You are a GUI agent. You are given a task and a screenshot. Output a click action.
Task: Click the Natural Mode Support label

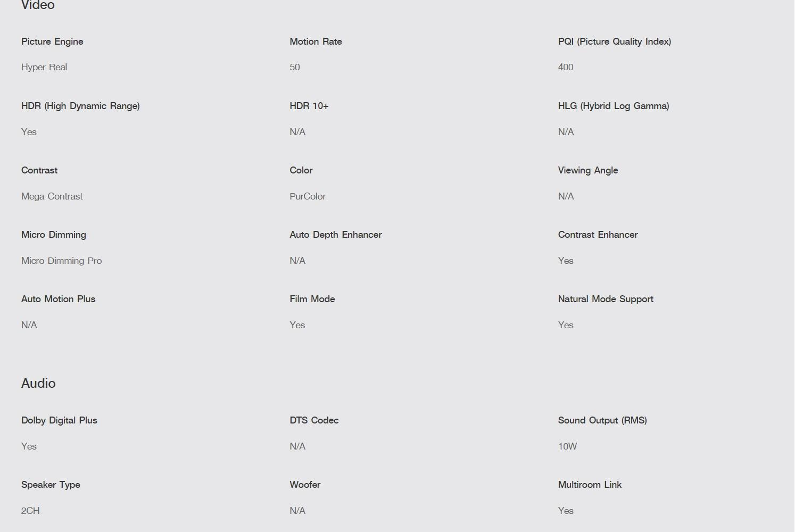606,299
